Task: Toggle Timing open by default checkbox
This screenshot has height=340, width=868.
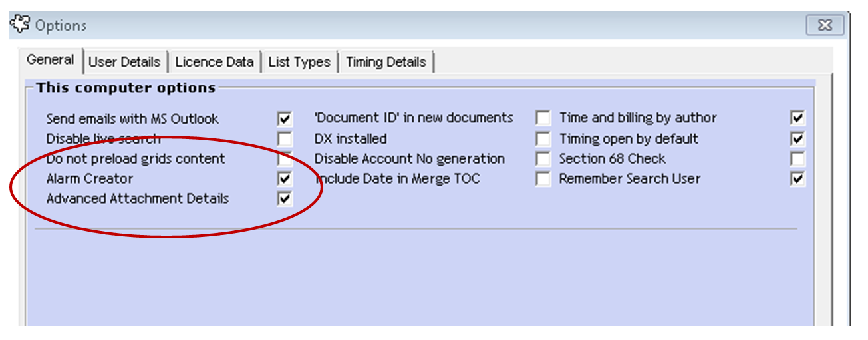Action: (x=798, y=139)
